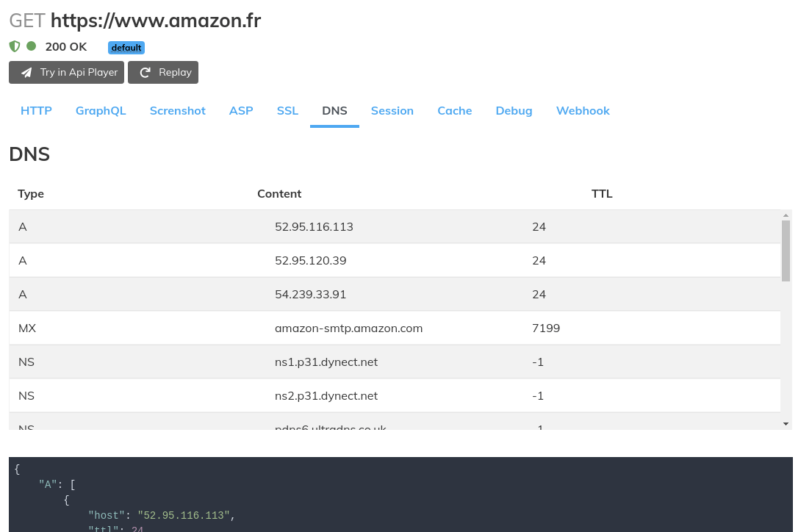Click TTL -1 of ns2.p31.dynect.net row
The height and width of the screenshot is (532, 812).
(x=538, y=396)
